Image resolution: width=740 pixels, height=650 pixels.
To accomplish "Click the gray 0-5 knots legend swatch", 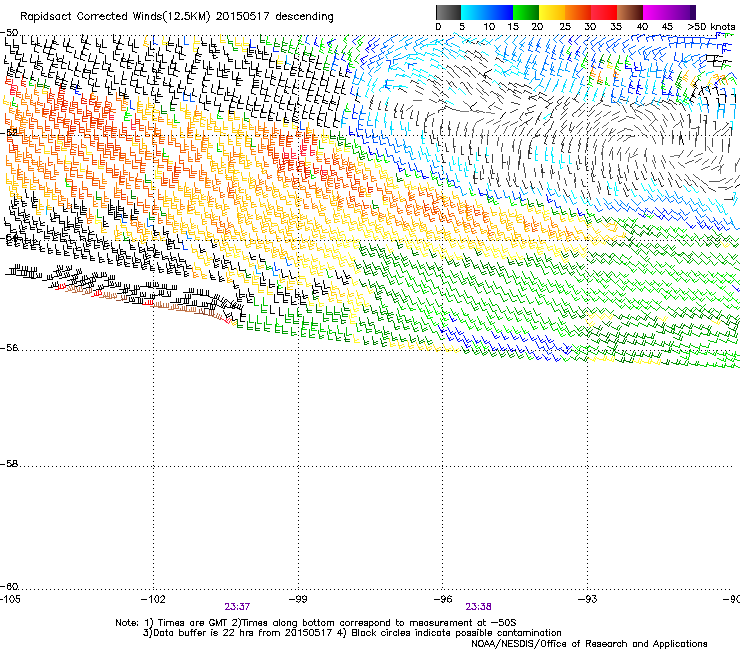I will pyautogui.click(x=448, y=12).
